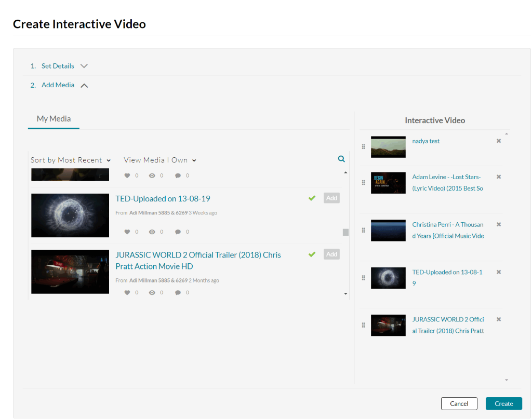Open the media search magnifier icon
This screenshot has width=532, height=420.
pos(341,159)
